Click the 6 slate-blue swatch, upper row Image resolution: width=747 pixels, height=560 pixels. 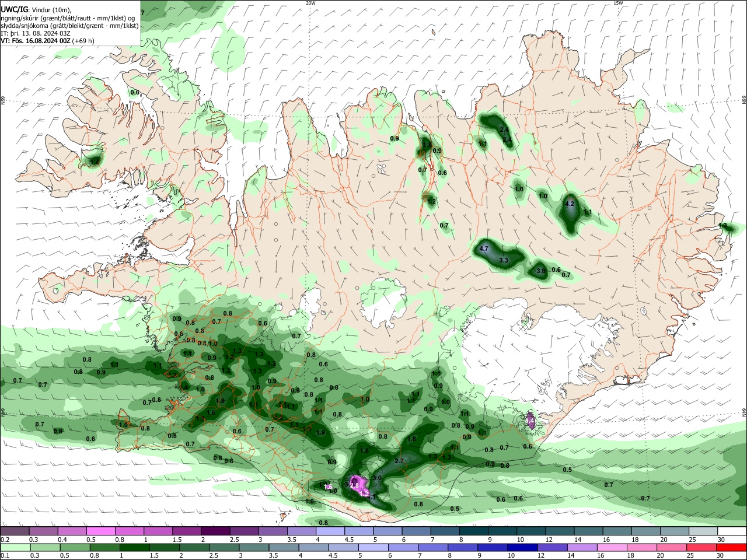(x=416, y=531)
